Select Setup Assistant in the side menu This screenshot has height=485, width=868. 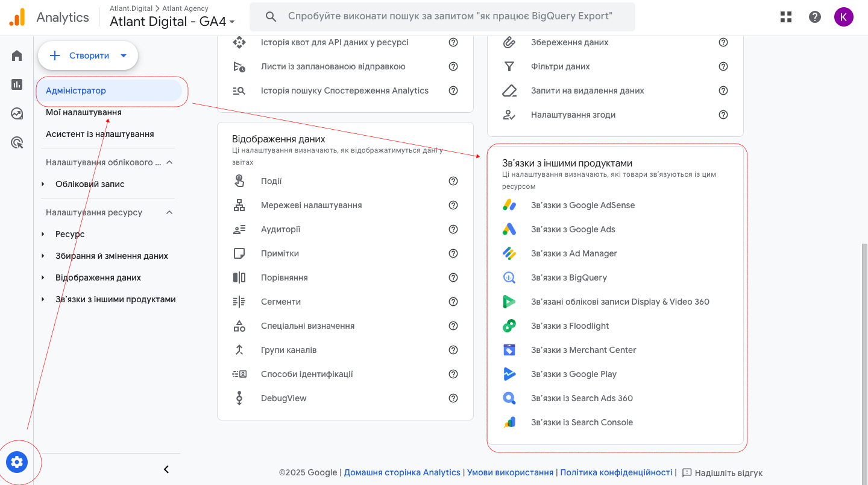click(x=100, y=134)
